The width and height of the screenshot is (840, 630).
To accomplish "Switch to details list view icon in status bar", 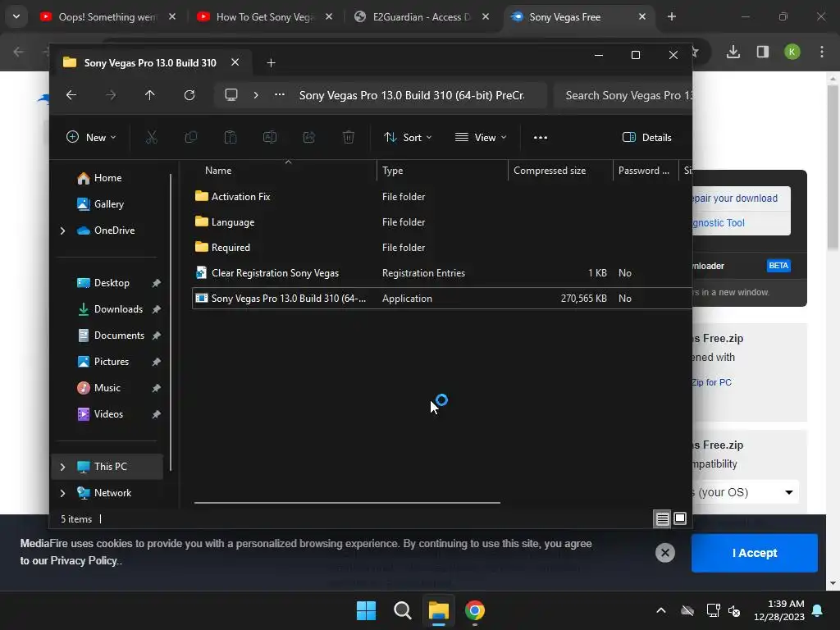I will click(x=662, y=518).
